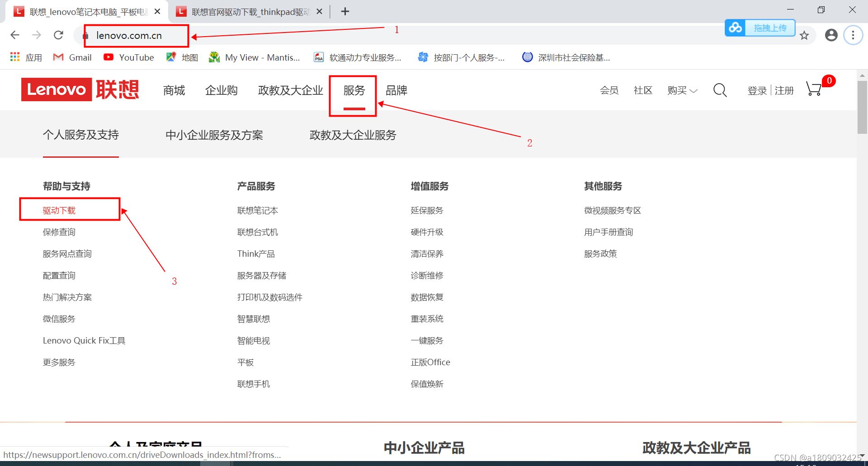Viewport: 868px width, 466px height.
Task: Select the 服务 navigation item
Action: click(x=354, y=90)
